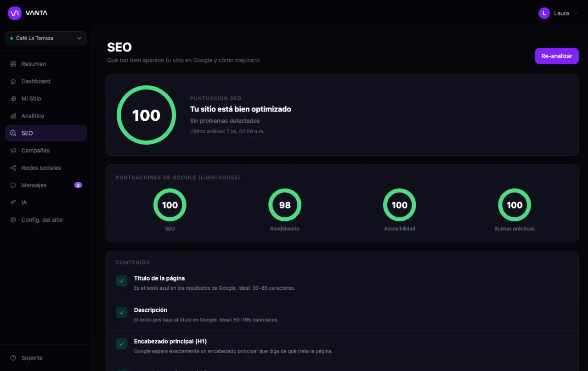Navigate to Analítica
The height and width of the screenshot is (371, 588).
46,116
